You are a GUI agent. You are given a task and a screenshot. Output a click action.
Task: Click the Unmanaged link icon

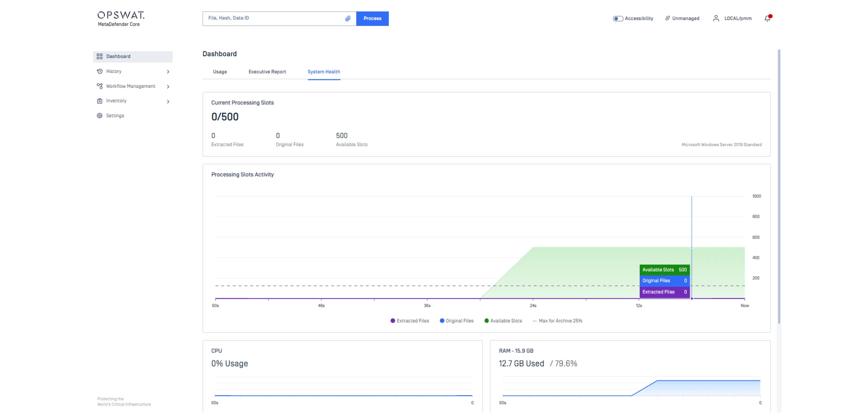click(x=667, y=19)
